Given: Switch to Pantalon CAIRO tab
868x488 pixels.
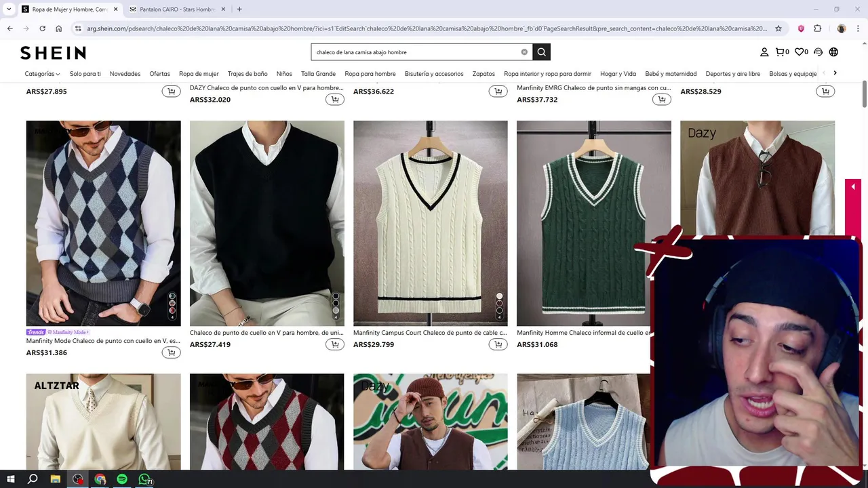Looking at the screenshot, I should point(177,9).
